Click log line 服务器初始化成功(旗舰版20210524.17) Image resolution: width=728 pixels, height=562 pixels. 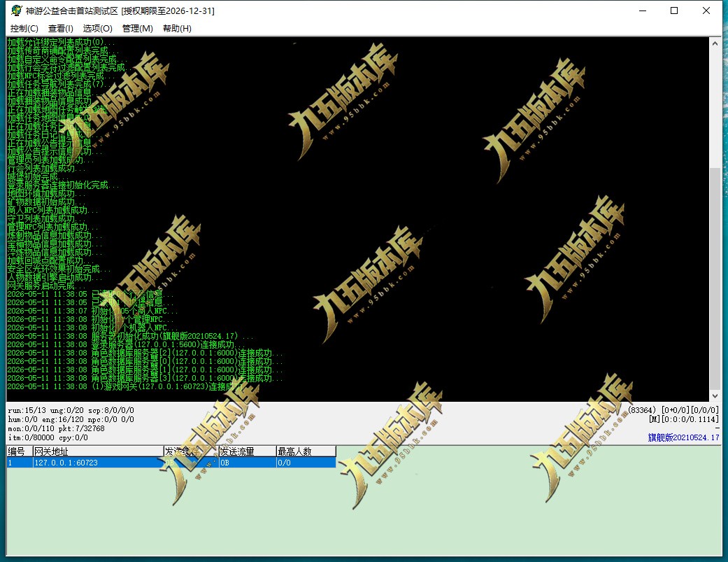coord(131,336)
